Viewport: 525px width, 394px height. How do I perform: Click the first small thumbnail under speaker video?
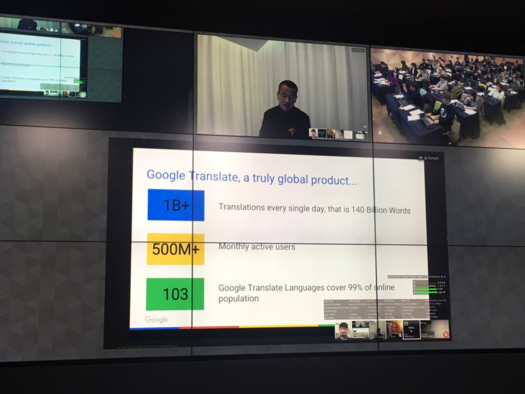point(313,133)
